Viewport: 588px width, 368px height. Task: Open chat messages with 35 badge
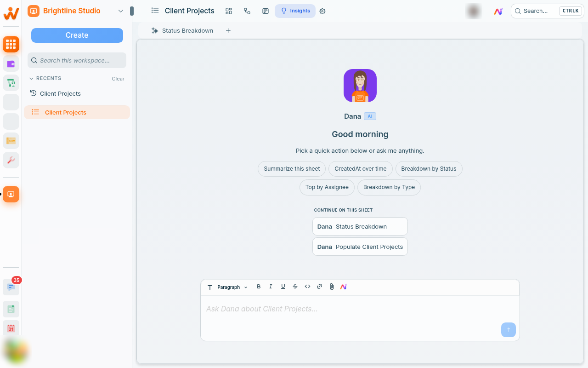click(11, 287)
